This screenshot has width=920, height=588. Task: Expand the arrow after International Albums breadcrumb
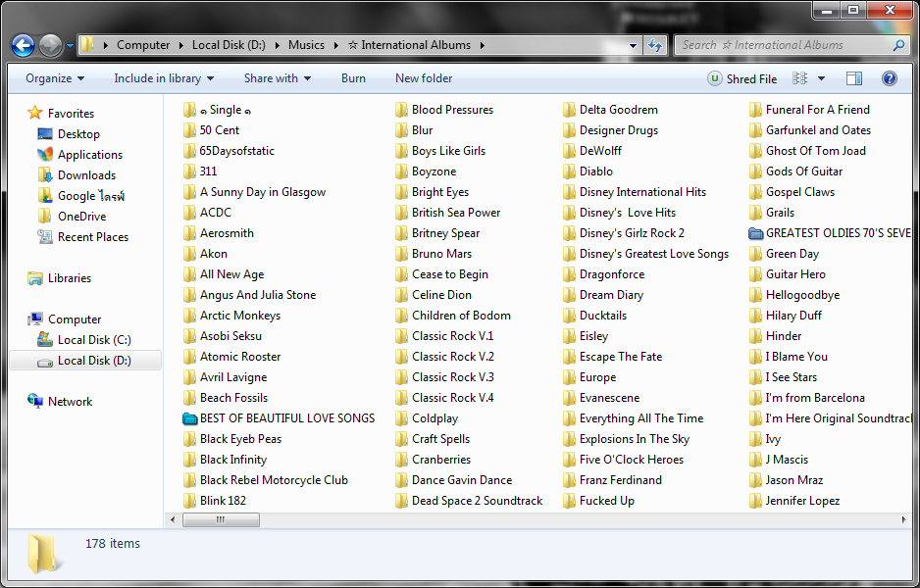point(482,45)
